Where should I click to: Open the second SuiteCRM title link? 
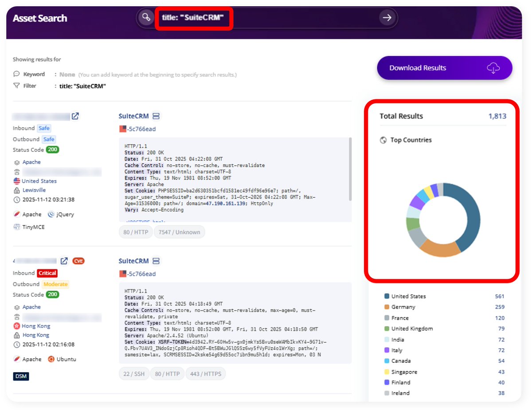(x=133, y=261)
